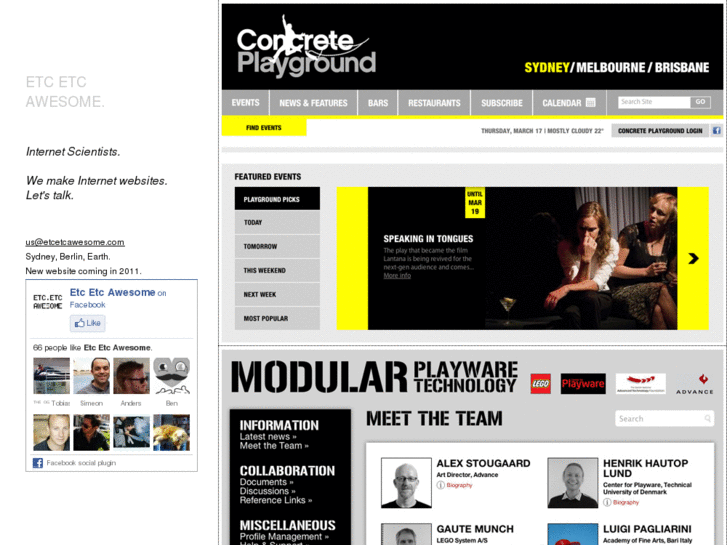Click Alex Stougaard biography info icon
This screenshot has width=727, height=545.
click(440, 485)
